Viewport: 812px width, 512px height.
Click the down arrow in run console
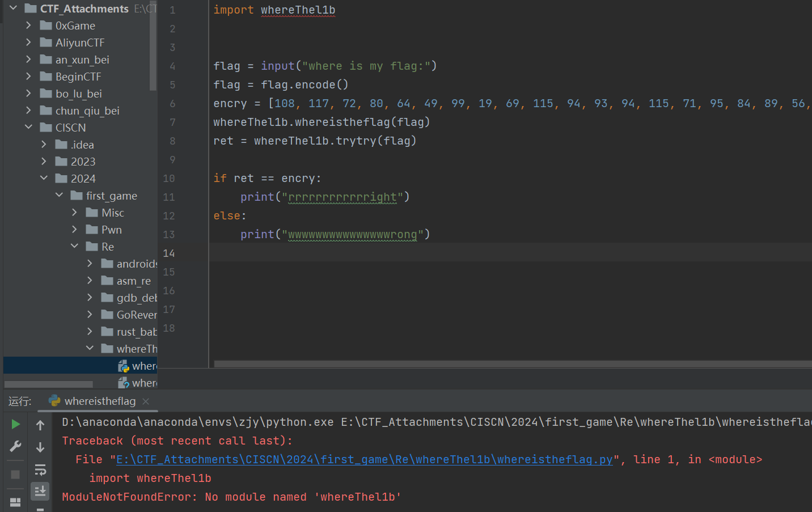(x=40, y=447)
